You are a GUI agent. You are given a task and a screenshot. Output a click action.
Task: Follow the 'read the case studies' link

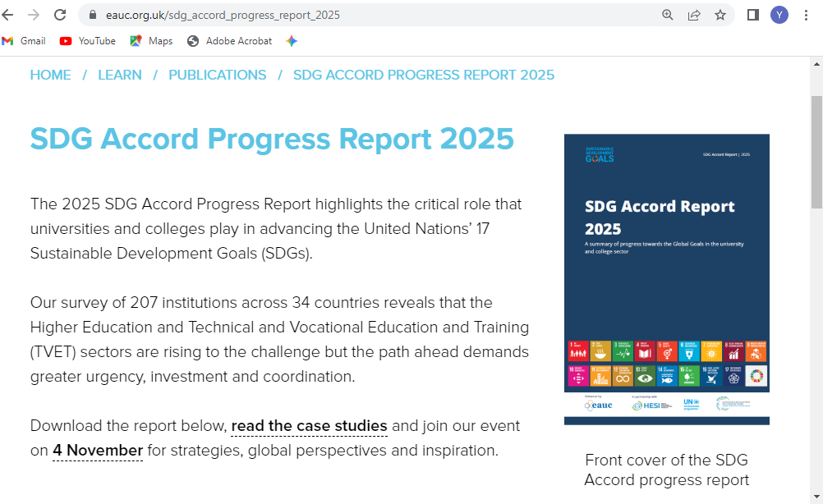point(309,426)
